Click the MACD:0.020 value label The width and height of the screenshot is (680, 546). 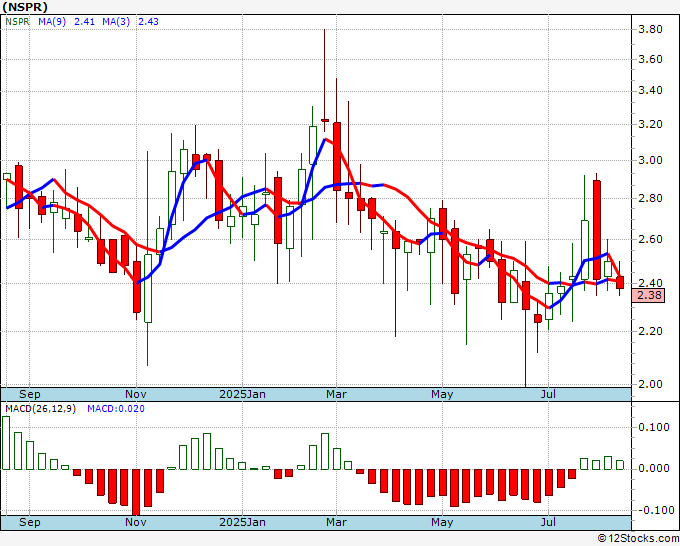[x=116, y=409]
